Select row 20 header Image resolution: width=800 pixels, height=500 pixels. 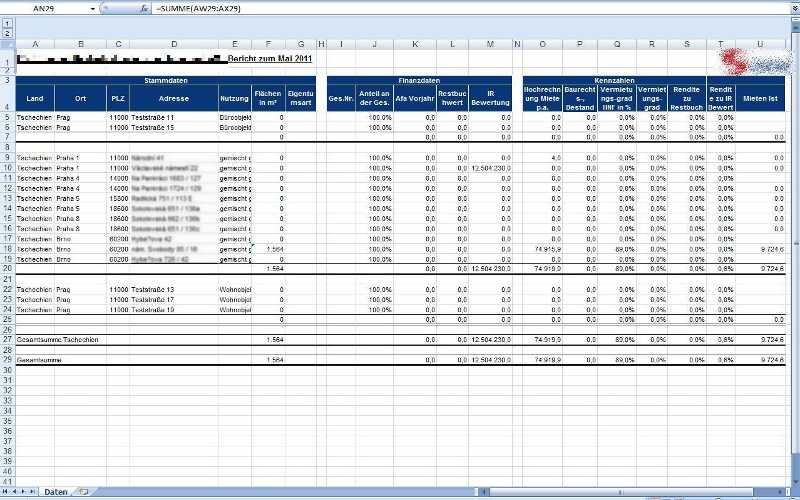(8, 268)
